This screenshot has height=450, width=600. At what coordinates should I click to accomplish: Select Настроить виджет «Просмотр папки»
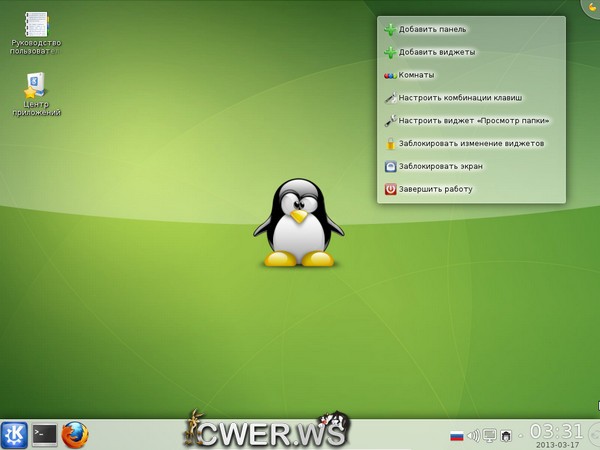[x=471, y=121]
